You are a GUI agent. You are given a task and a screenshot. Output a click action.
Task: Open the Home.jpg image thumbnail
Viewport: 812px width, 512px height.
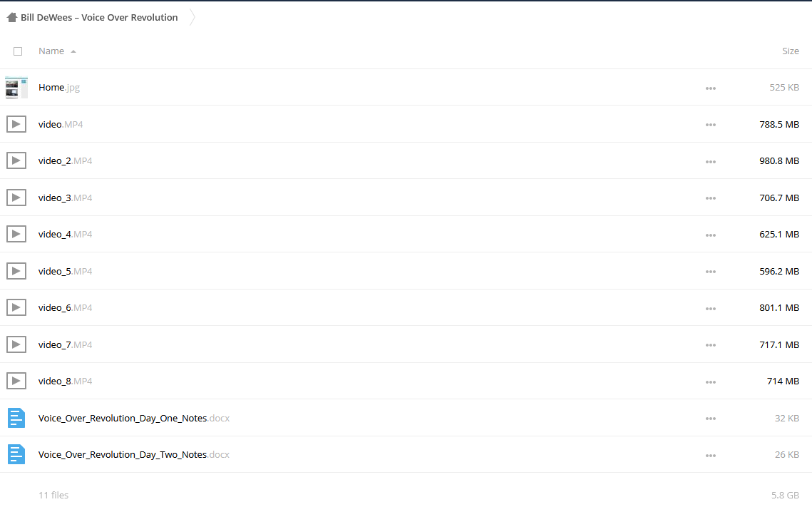point(16,88)
